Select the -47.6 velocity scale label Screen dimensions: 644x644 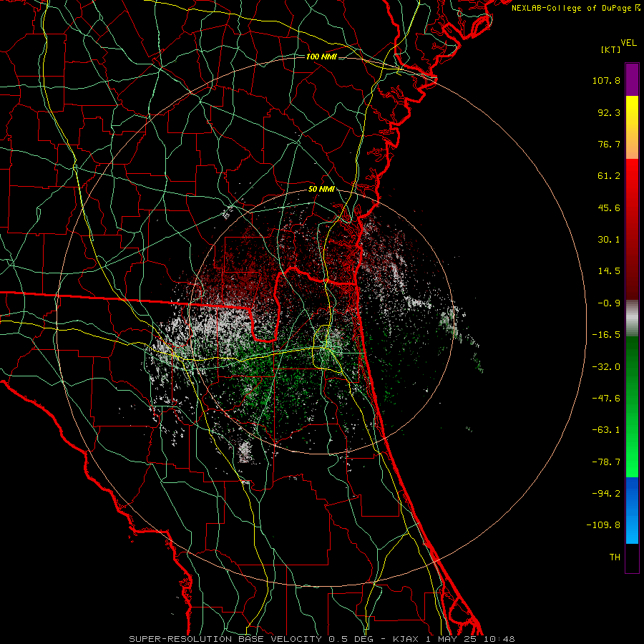tap(606, 399)
